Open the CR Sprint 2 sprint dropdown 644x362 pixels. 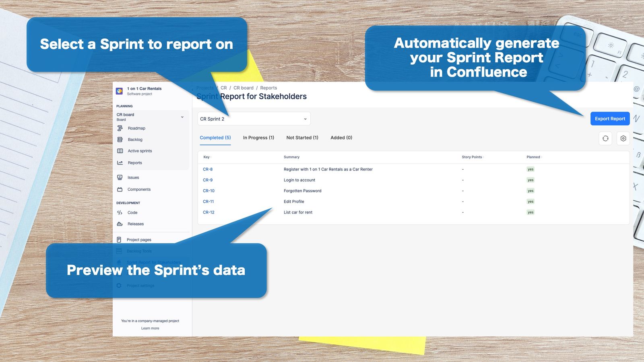254,119
